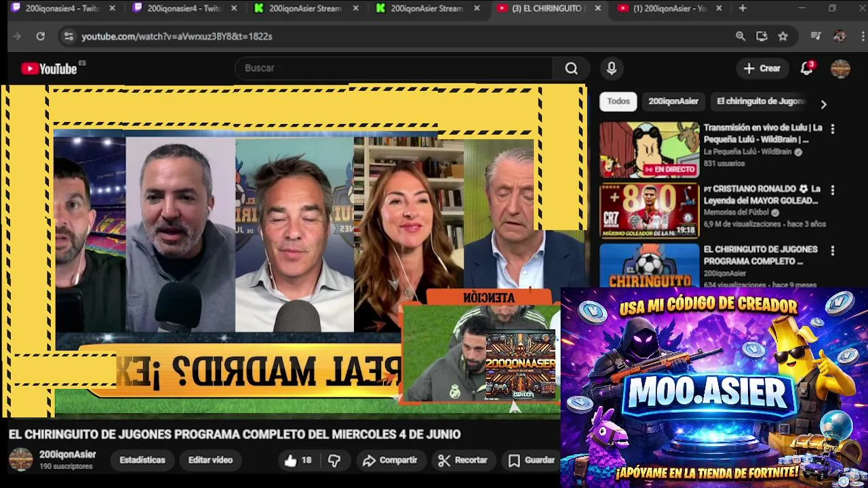
Task: Click the '190 suscriptores' text
Action: click(66, 467)
